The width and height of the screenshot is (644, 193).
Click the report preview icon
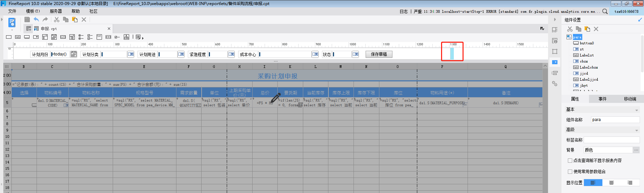pos(12,23)
